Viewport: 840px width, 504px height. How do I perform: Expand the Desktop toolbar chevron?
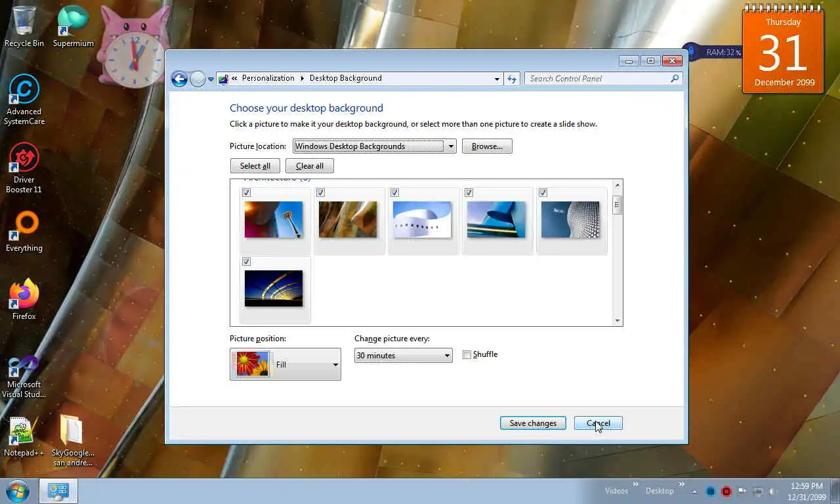[x=681, y=485]
